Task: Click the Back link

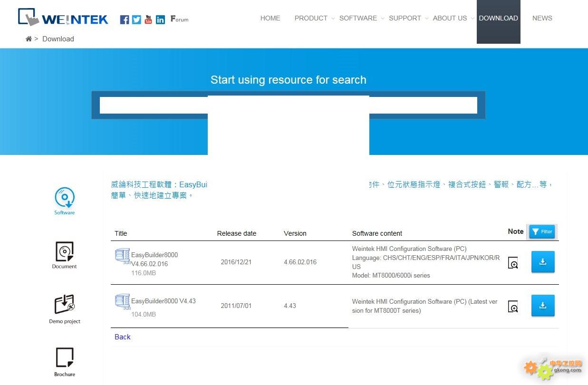Action: pos(123,337)
